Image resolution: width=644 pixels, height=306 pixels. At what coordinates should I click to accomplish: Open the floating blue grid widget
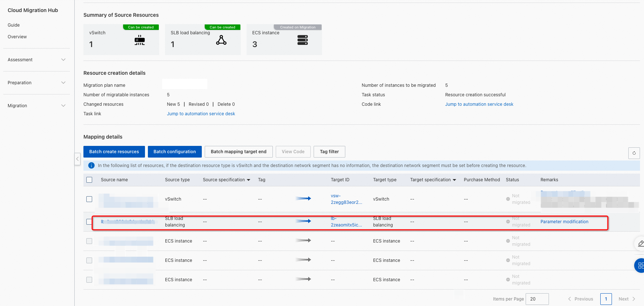(640, 266)
